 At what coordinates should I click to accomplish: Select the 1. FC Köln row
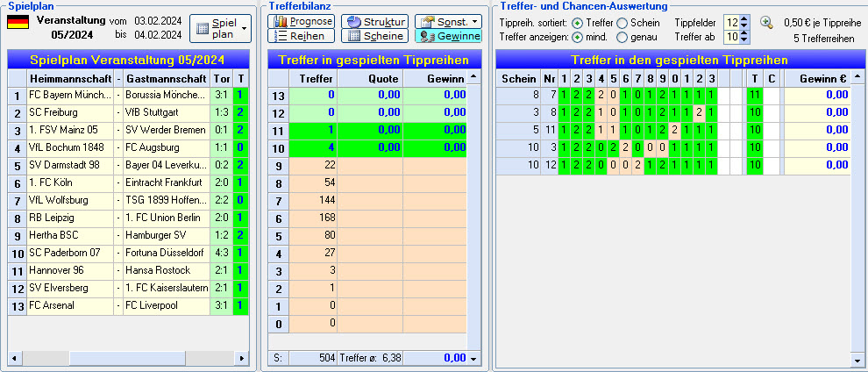[x=128, y=182]
